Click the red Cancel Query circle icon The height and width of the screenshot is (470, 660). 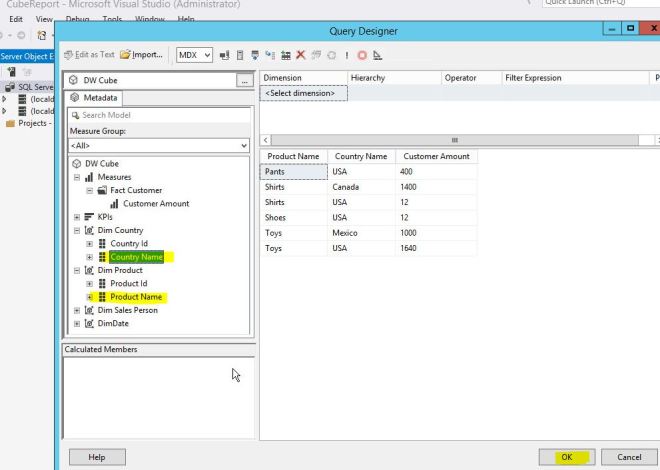click(362, 55)
